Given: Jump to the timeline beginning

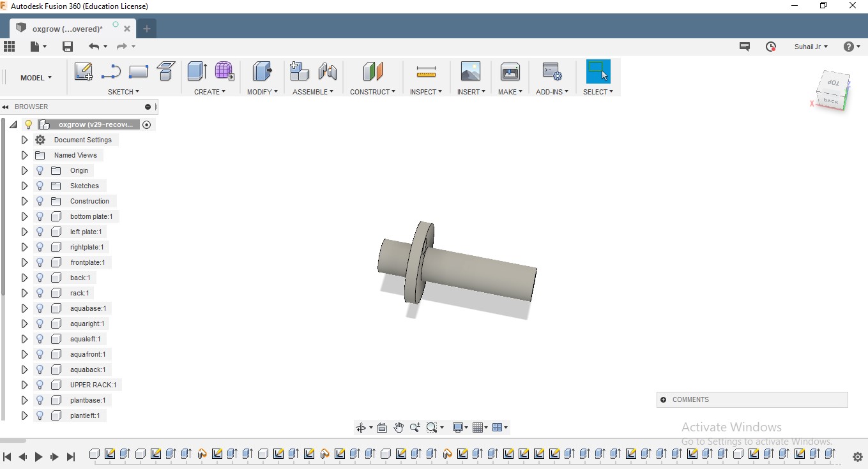Looking at the screenshot, I should (7, 457).
